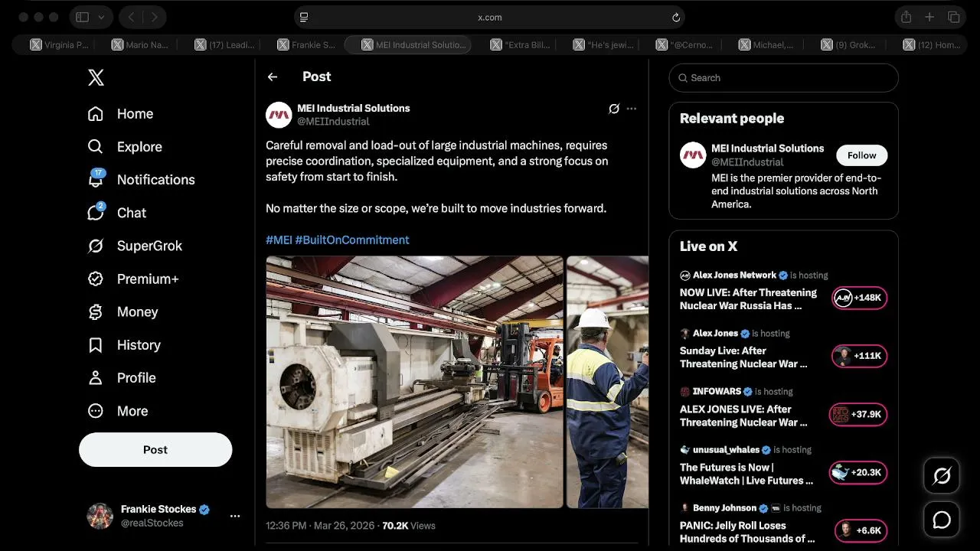Switch to the Mario Na... tab

tap(141, 45)
